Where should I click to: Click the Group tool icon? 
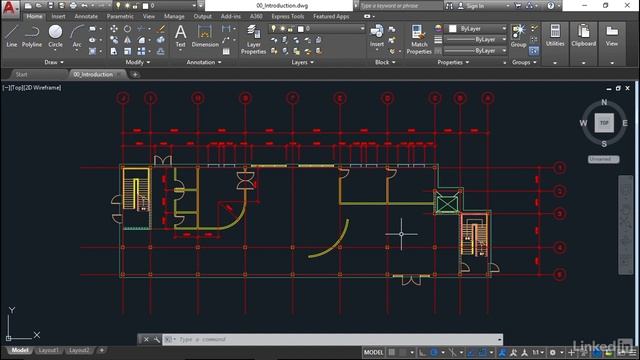[518, 35]
